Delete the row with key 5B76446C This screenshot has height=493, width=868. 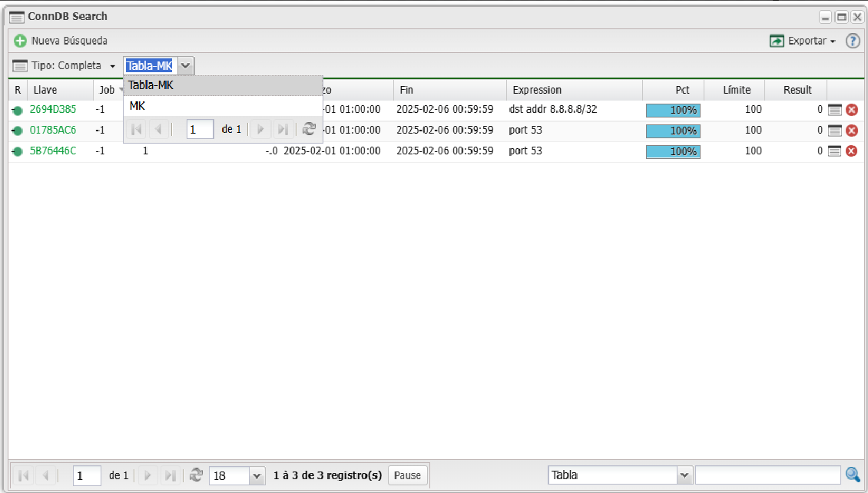click(851, 151)
